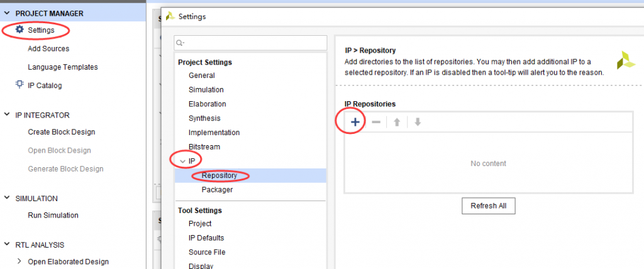Click the 'No content' placeholder text
This screenshot has width=644, height=269.
(x=488, y=163)
